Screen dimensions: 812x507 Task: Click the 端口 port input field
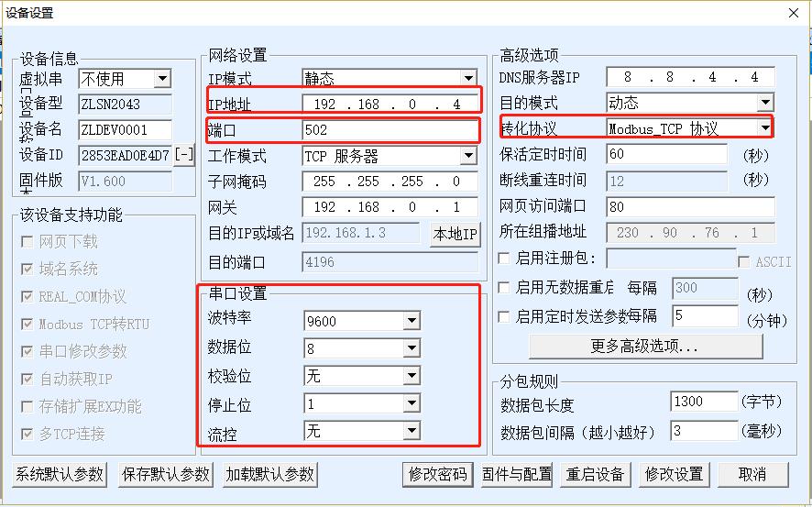click(389, 130)
